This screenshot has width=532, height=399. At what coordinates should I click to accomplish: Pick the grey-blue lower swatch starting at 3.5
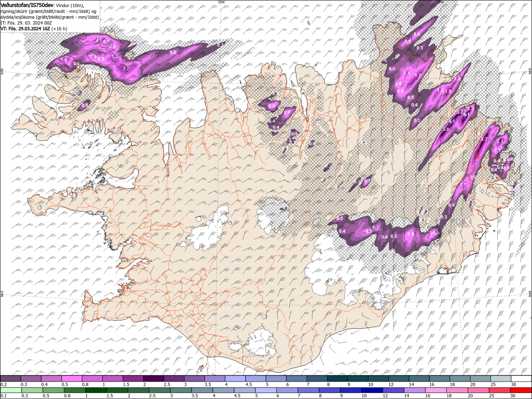pos(202,390)
